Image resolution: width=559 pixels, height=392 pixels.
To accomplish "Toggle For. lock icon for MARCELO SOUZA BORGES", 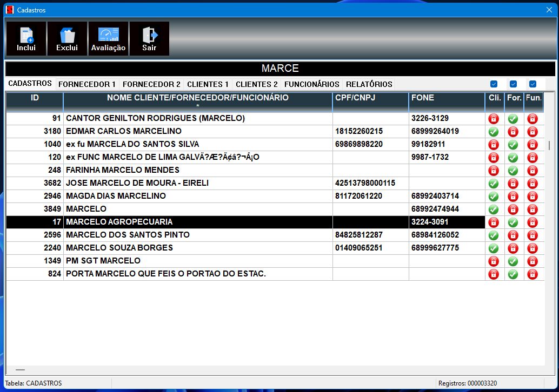I will [x=513, y=248].
